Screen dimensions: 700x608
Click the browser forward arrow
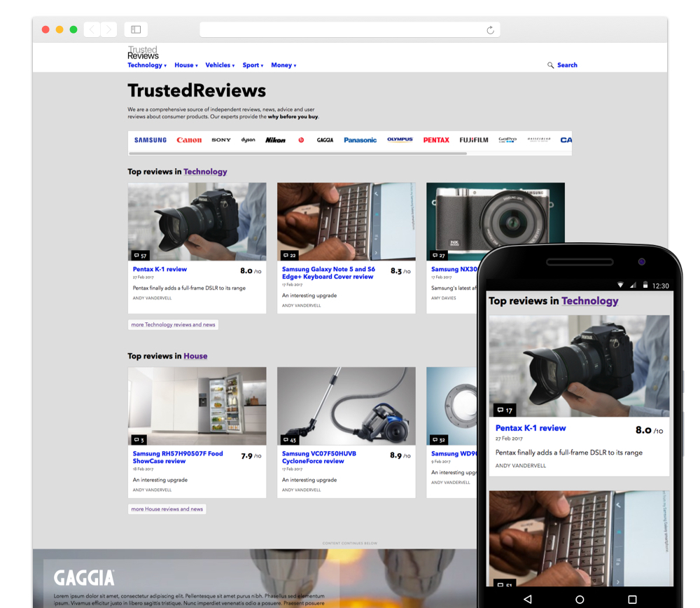click(109, 29)
